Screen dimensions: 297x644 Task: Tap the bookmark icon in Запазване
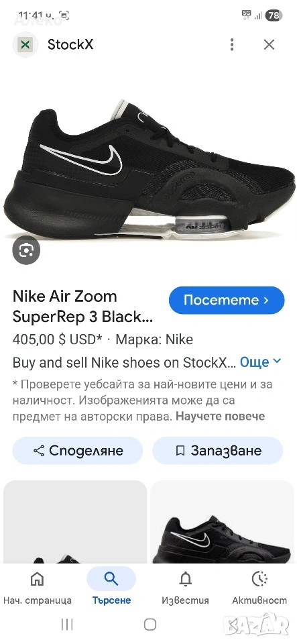[x=180, y=451]
